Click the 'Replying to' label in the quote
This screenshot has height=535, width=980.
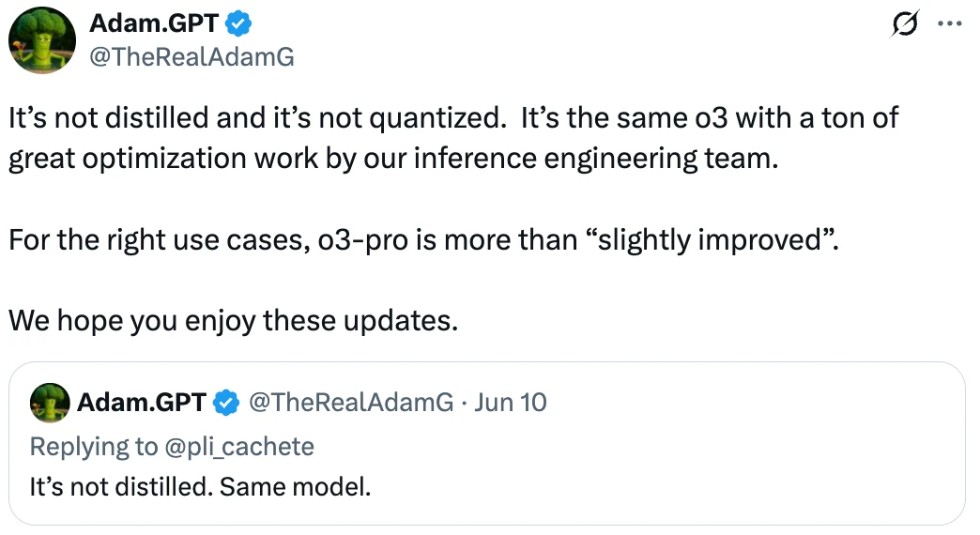tap(94, 447)
